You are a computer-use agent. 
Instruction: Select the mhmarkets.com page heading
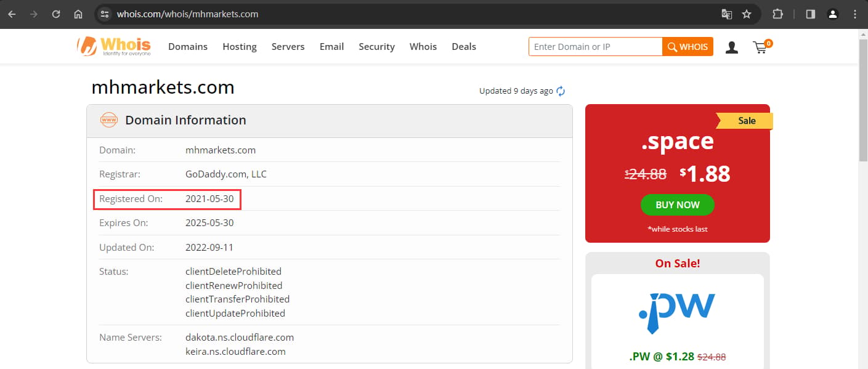(163, 87)
